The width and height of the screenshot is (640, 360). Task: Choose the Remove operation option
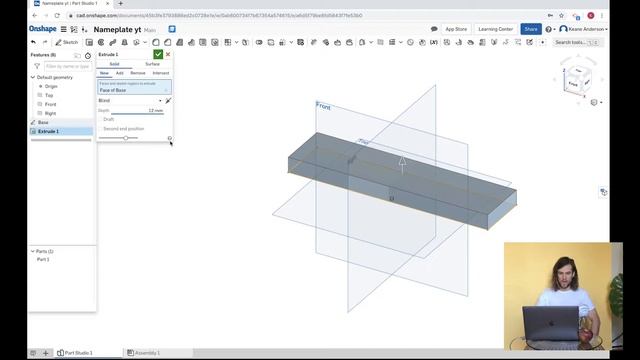click(138, 73)
